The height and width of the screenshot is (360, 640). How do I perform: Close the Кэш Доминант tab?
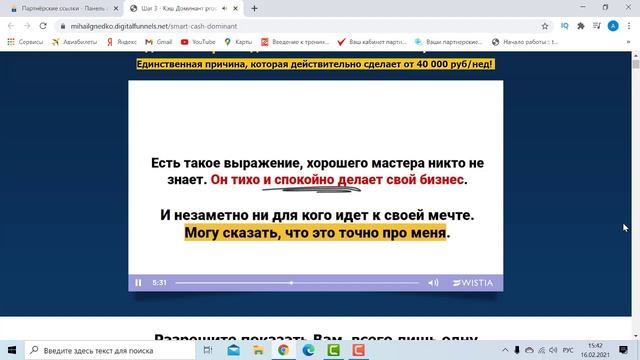click(x=236, y=8)
